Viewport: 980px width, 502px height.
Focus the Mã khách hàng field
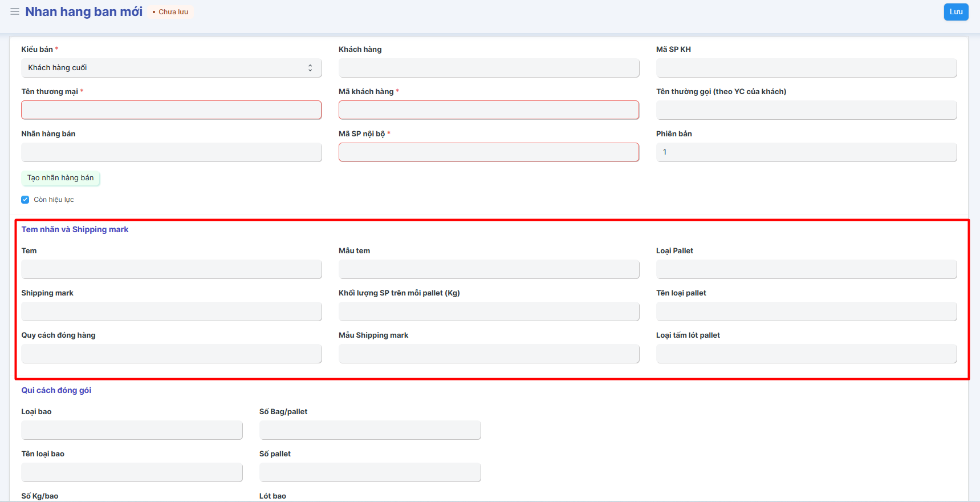(x=489, y=110)
